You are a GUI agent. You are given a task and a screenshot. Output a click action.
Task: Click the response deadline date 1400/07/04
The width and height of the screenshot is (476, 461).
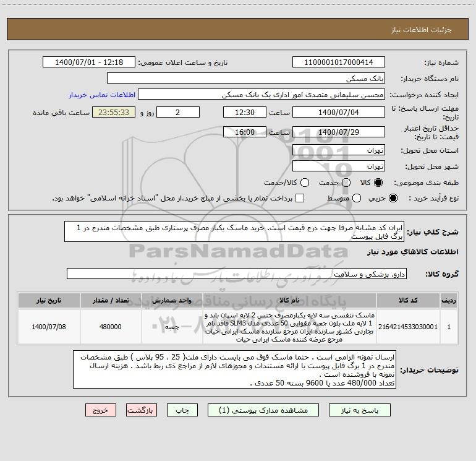click(339, 112)
